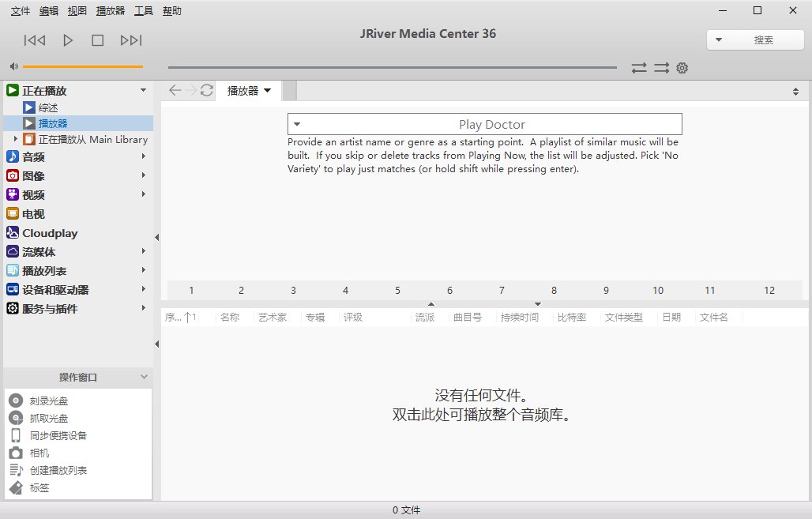The height and width of the screenshot is (519, 812).
Task: Toggle shuffle playback mode icon
Action: [x=661, y=68]
